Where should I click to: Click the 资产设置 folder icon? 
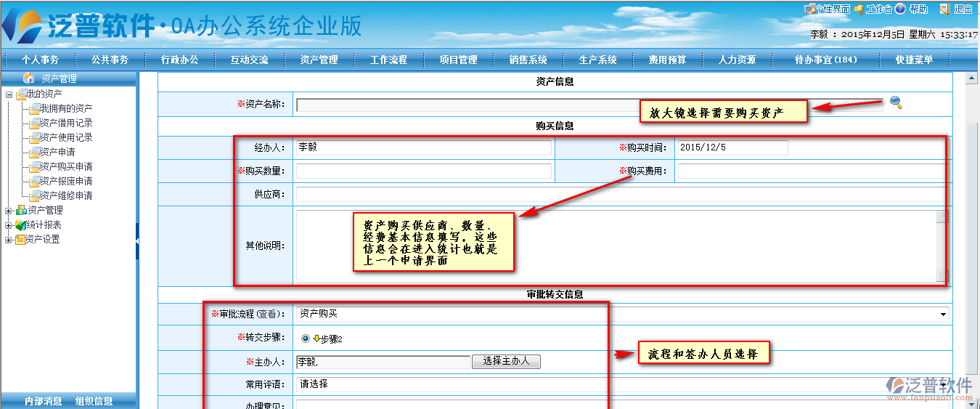pyautogui.click(x=21, y=239)
